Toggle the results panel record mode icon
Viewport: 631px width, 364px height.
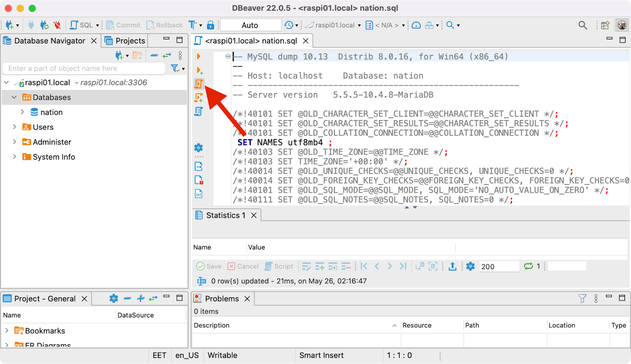(x=433, y=267)
